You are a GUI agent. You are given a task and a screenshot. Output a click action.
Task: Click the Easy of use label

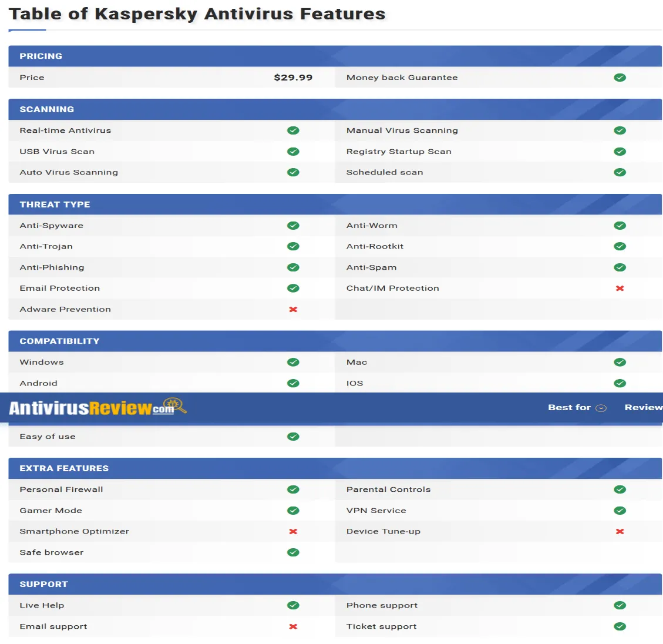(48, 437)
